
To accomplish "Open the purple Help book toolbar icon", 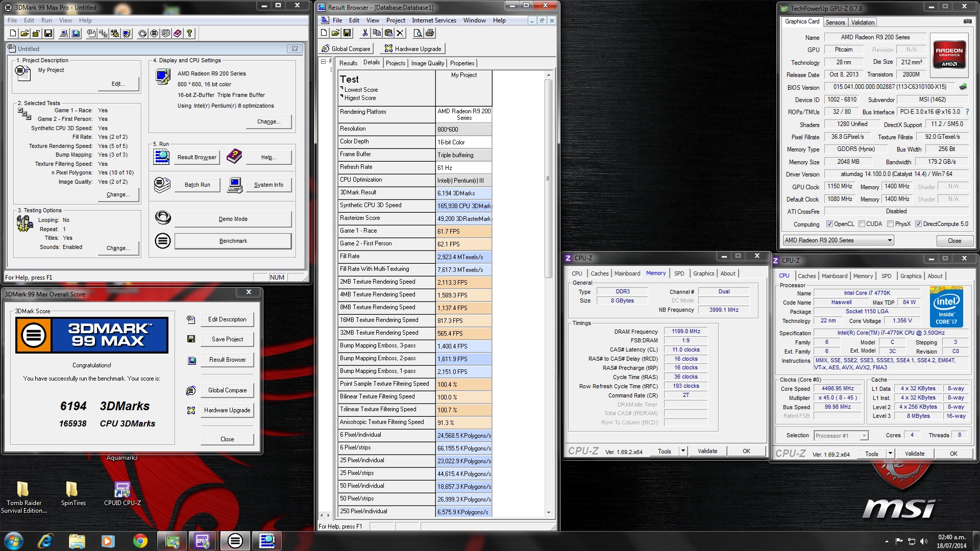I will coord(178,33).
